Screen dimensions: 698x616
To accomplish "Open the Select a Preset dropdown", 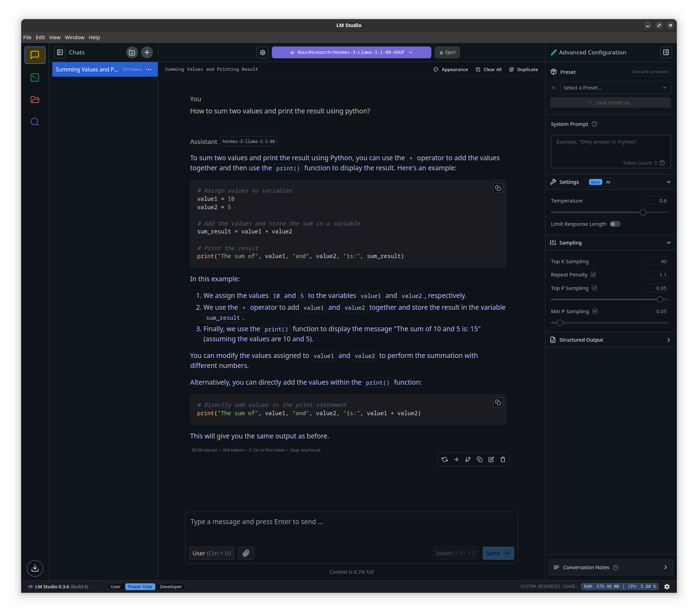I will click(615, 87).
